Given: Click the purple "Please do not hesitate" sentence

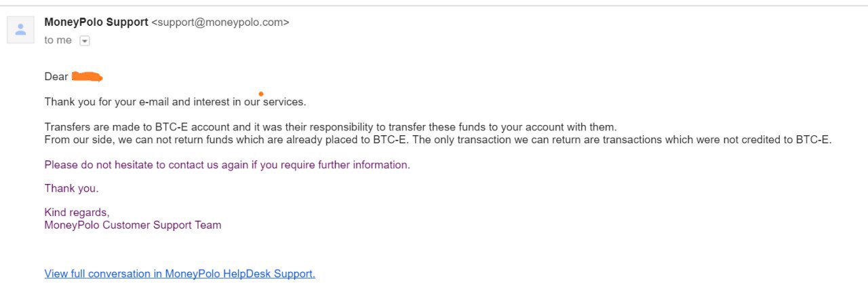Looking at the screenshot, I should click(x=227, y=164).
